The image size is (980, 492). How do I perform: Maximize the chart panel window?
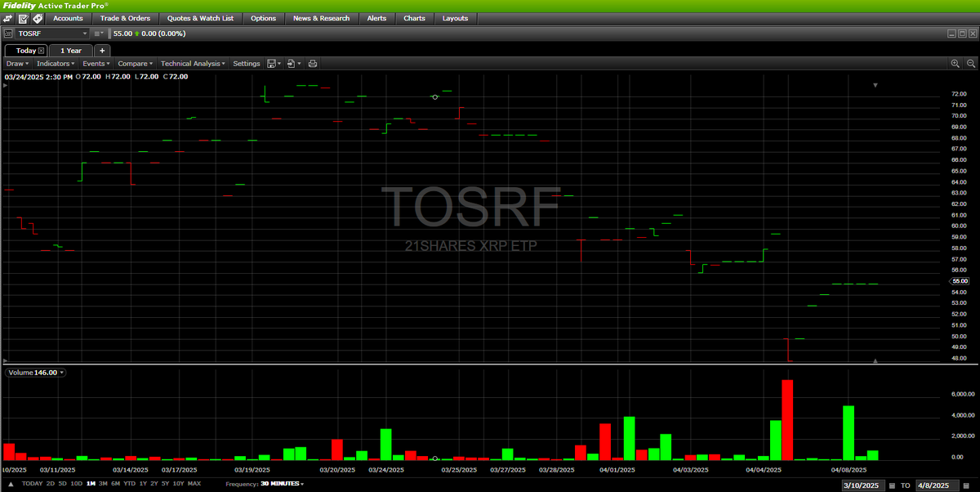tap(962, 34)
